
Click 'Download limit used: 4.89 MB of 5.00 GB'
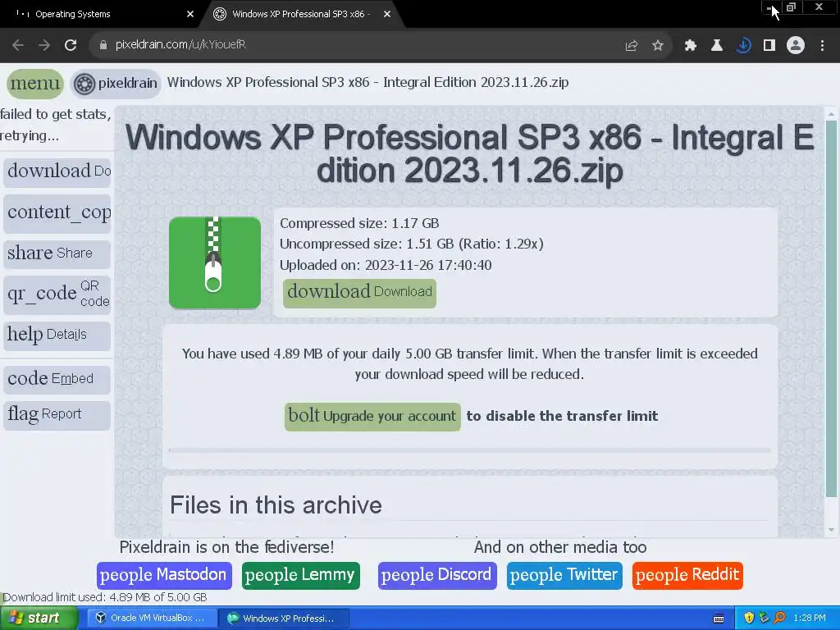click(x=105, y=597)
